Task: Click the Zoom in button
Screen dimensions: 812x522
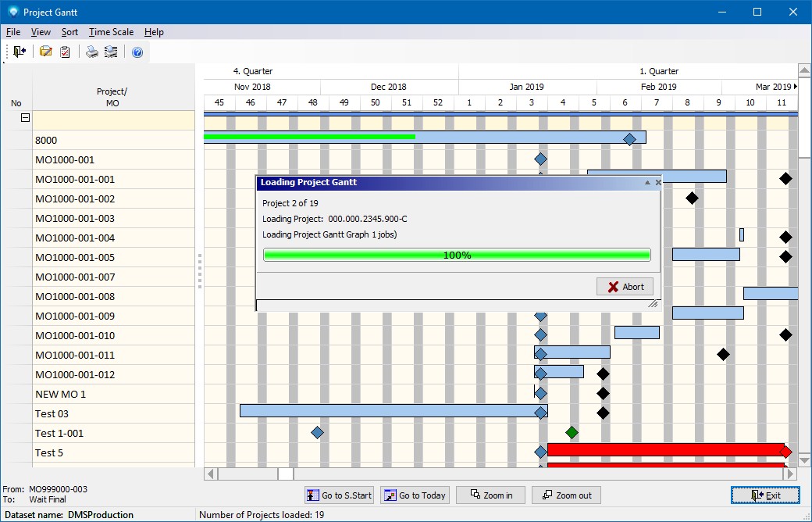Action: 490,495
